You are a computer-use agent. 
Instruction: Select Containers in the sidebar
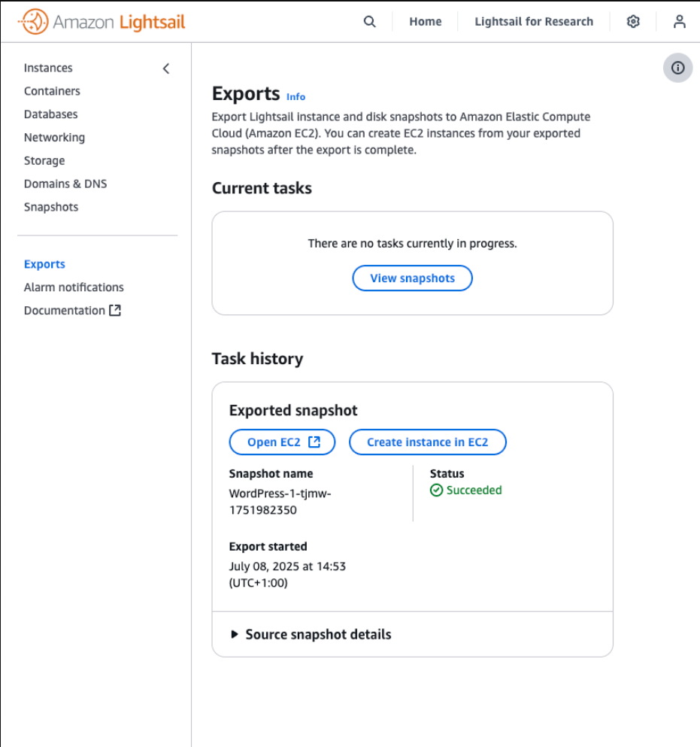(52, 91)
